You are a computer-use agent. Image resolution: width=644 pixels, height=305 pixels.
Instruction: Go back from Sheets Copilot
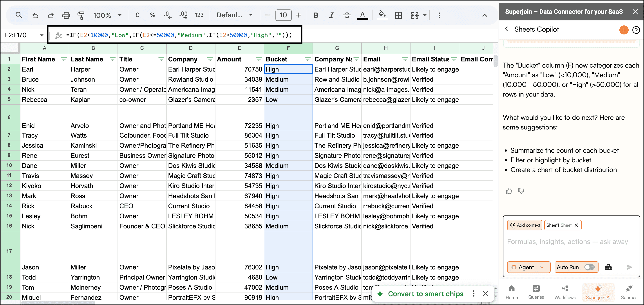pos(507,29)
